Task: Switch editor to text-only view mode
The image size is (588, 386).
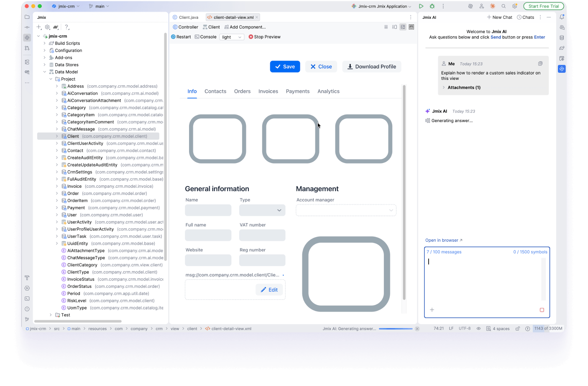Action: tap(386, 27)
